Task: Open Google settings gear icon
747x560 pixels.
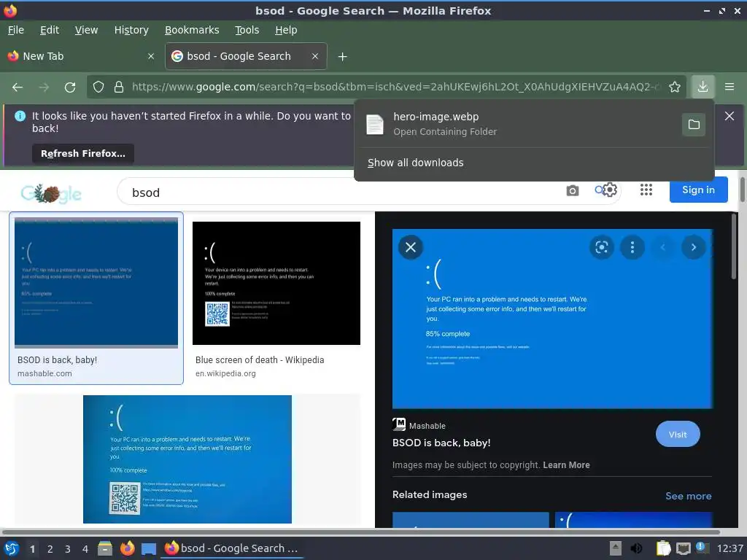Action: coord(610,190)
